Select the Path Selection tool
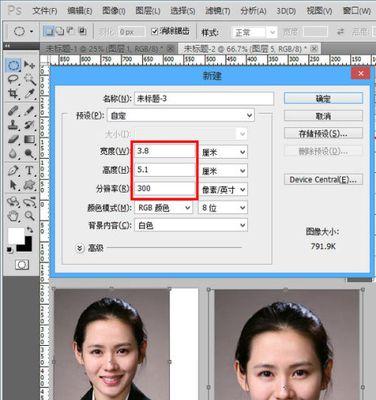 click(13, 185)
